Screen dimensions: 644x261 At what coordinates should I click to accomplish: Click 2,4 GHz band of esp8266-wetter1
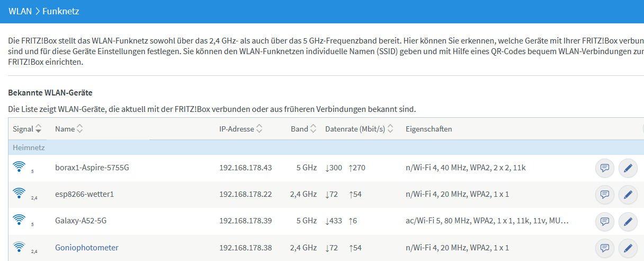303,195
